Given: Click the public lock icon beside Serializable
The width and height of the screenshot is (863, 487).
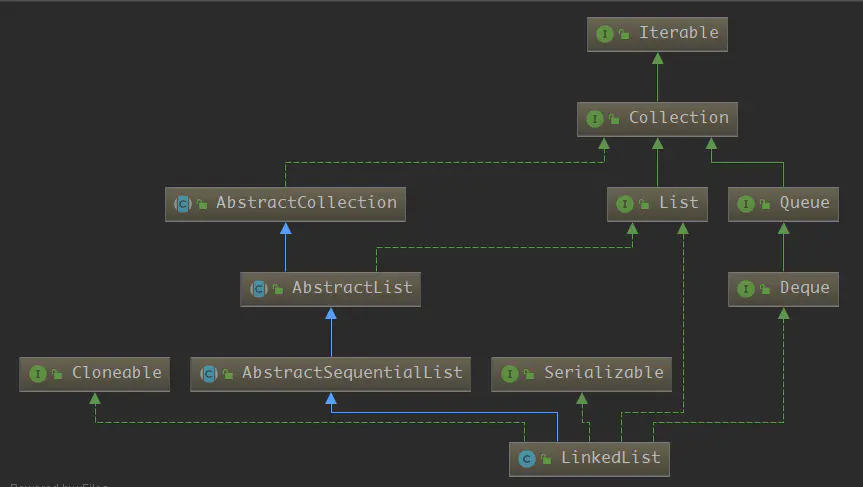Looking at the screenshot, I should coord(529,375).
